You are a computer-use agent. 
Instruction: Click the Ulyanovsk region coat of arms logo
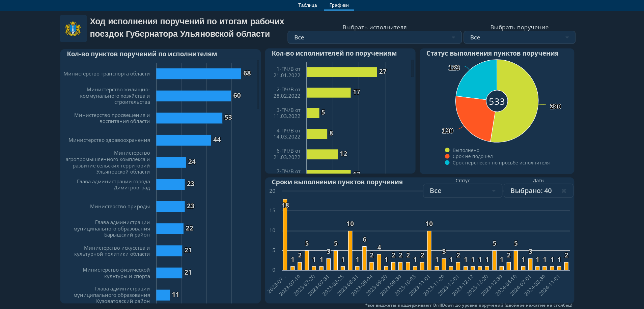[73, 29]
